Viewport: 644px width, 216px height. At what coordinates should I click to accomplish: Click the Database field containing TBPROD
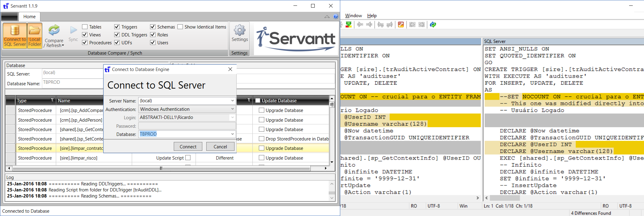[184, 134]
